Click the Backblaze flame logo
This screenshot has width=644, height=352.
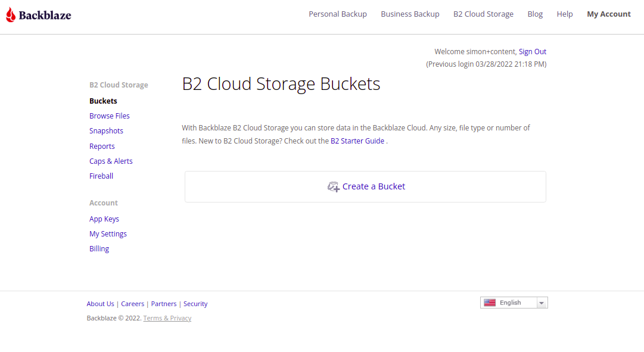coord(11,15)
